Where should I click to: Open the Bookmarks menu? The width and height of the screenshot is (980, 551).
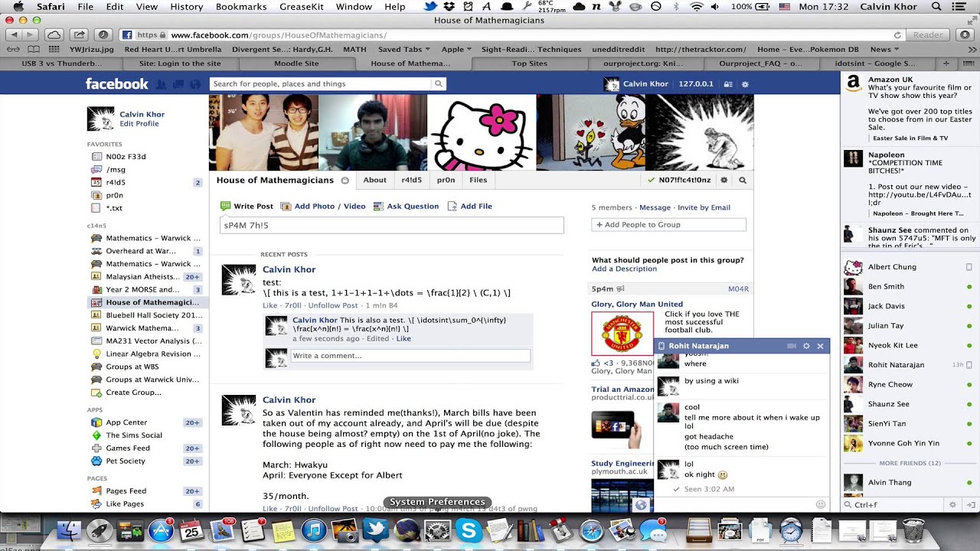coord(241,7)
